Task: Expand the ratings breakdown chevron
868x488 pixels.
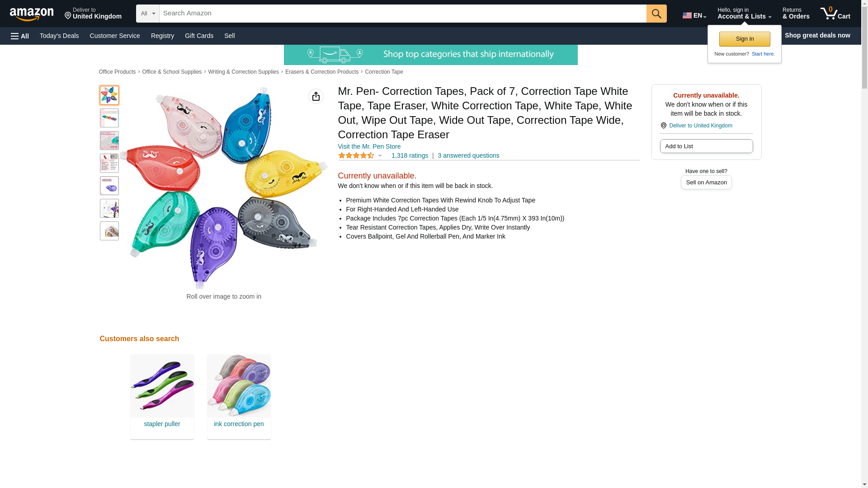Action: pos(380,156)
